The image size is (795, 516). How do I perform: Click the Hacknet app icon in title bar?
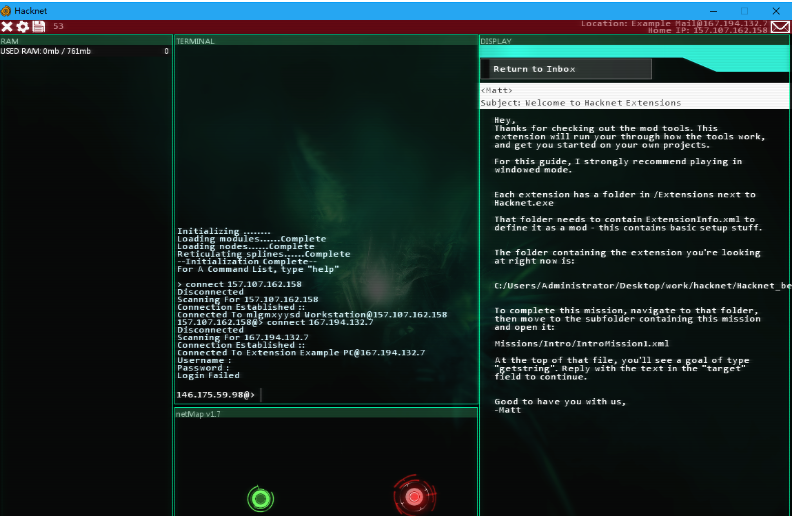click(6, 11)
